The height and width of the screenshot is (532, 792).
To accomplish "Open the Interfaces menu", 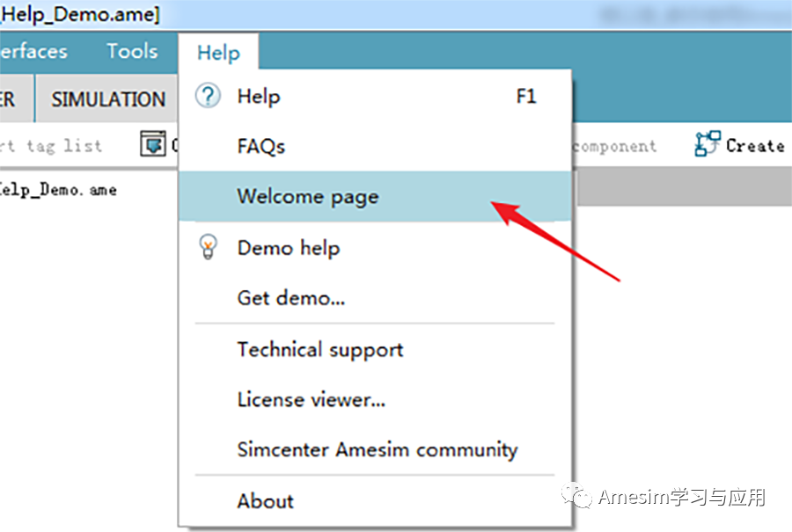I will click(33, 51).
